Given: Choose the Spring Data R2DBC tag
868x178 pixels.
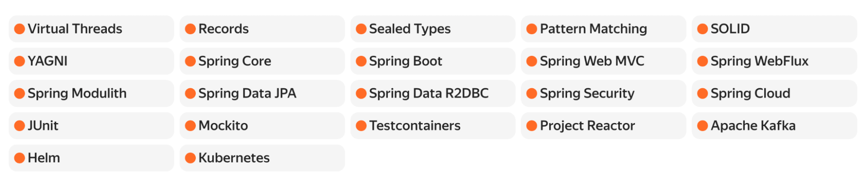Looking at the screenshot, I should click(433, 94).
